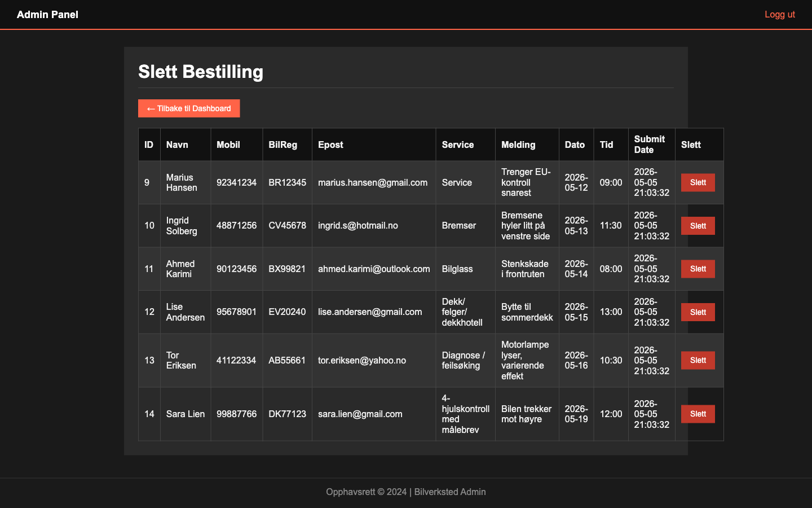Click the name Lise Andersen
812x508 pixels.
[x=186, y=312]
